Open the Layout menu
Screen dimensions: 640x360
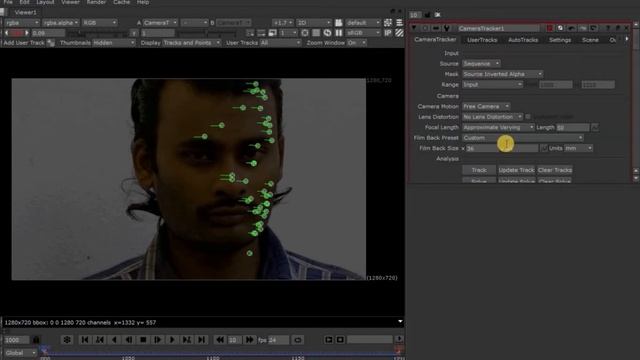tap(45, 2)
